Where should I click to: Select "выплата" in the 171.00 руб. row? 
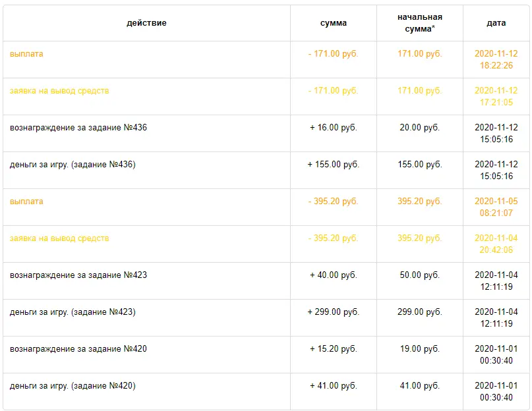coord(26,54)
